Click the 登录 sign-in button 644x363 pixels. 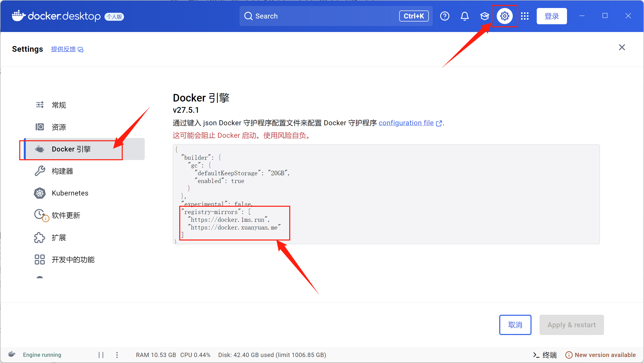point(551,16)
